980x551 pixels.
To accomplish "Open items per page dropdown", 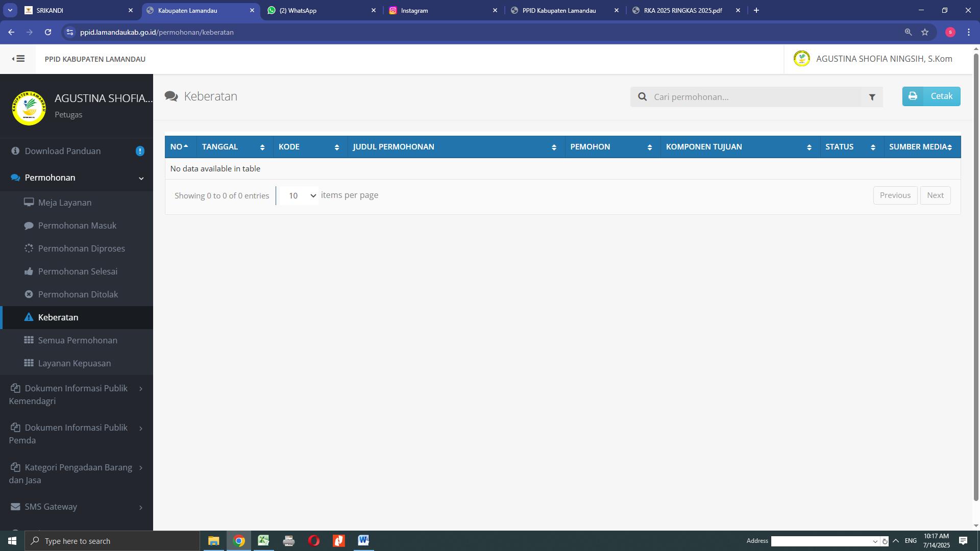I will pyautogui.click(x=299, y=196).
